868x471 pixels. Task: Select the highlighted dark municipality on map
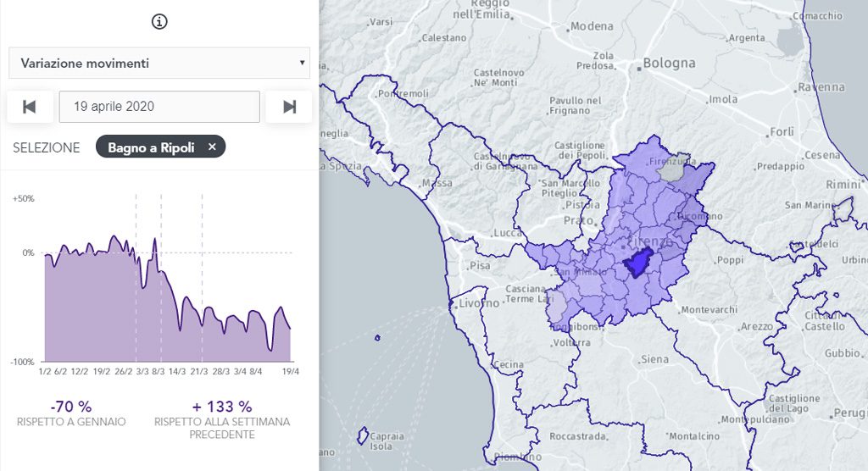pos(637,265)
